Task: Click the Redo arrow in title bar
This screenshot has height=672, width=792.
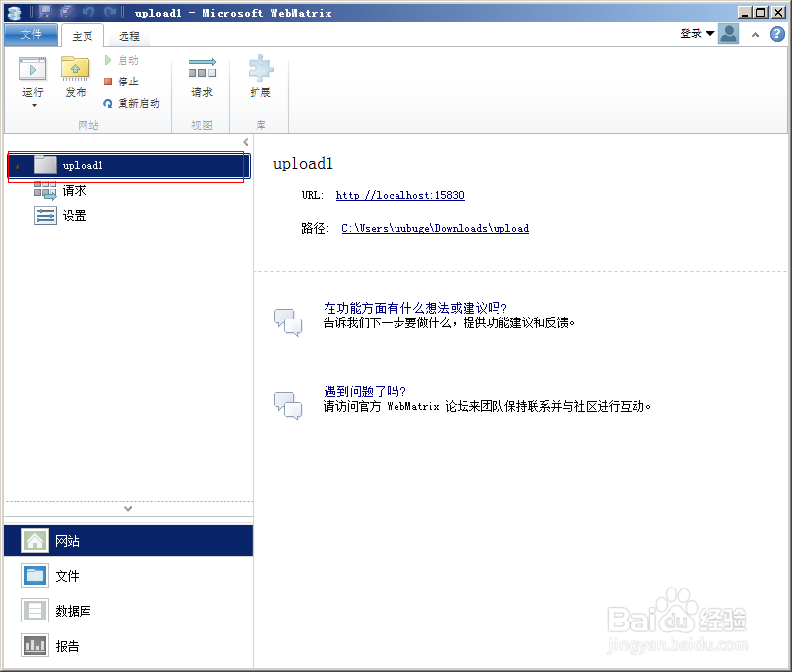Action: (110, 12)
